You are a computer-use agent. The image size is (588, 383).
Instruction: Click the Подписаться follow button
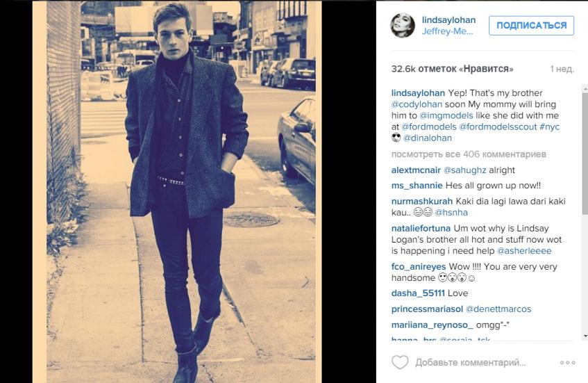[x=531, y=26]
